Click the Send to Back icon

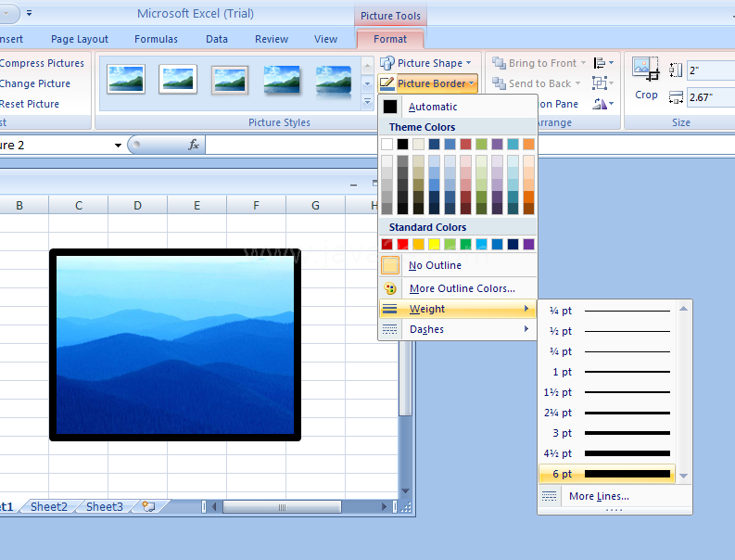point(499,83)
